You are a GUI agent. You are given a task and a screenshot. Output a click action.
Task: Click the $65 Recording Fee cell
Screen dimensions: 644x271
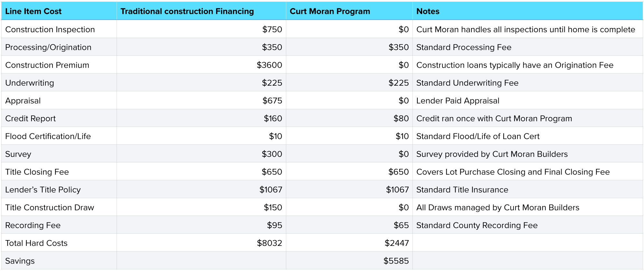pyautogui.click(x=401, y=225)
